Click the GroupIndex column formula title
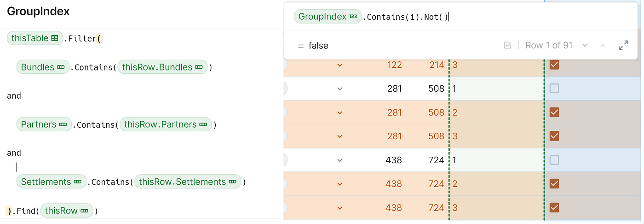This screenshot has width=644, height=224. click(x=38, y=12)
